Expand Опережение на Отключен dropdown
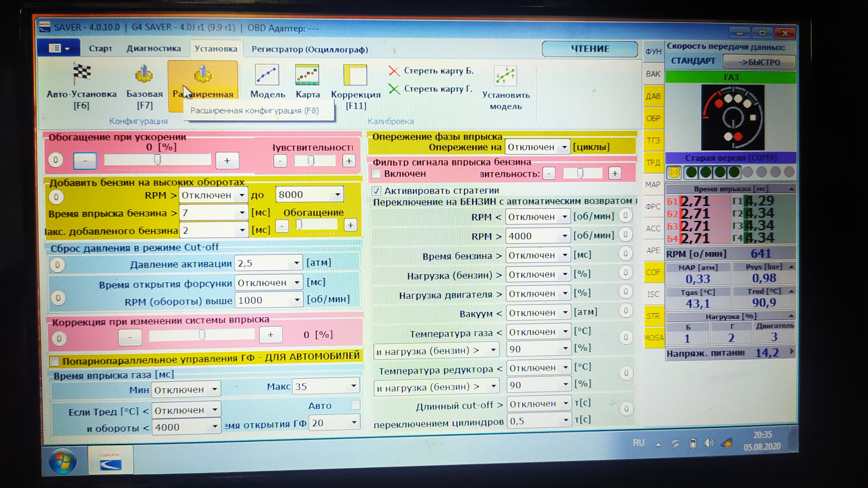The image size is (868, 488). pos(564,147)
